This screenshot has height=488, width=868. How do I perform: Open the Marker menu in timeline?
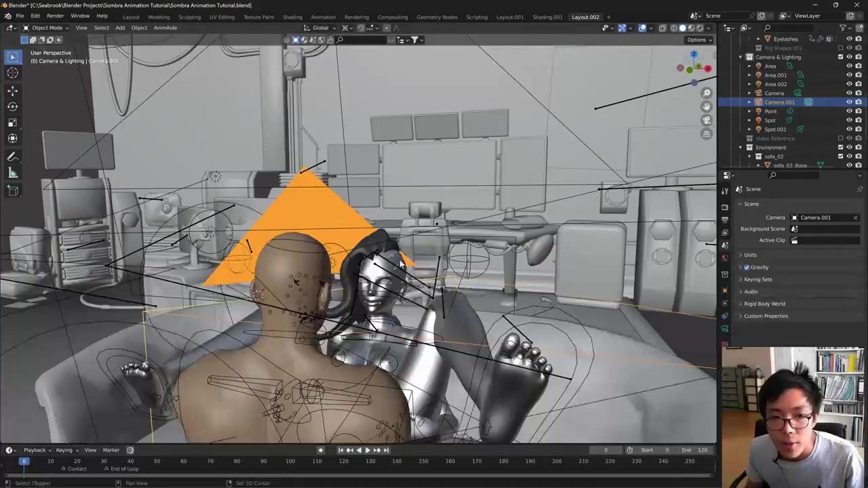[111, 450]
